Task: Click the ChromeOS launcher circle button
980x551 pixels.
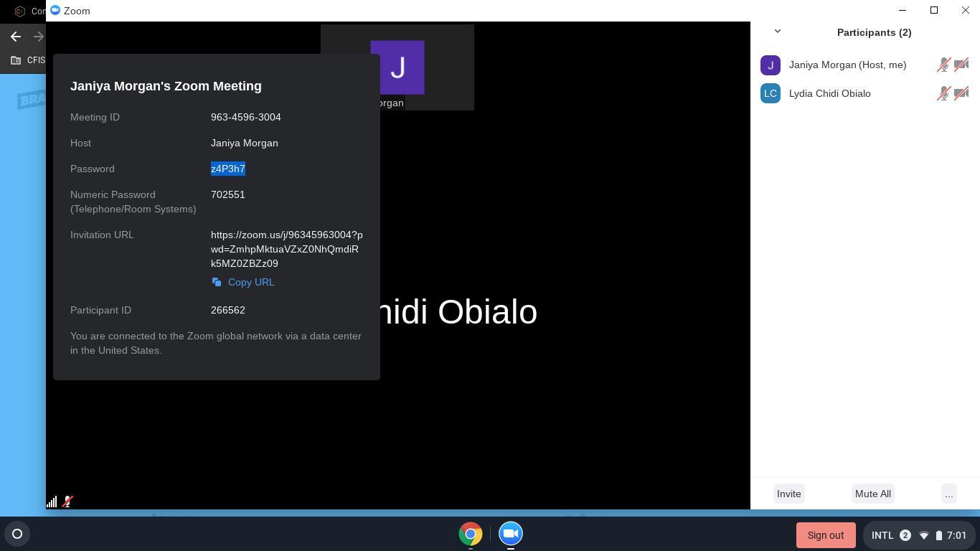Action: tap(17, 534)
